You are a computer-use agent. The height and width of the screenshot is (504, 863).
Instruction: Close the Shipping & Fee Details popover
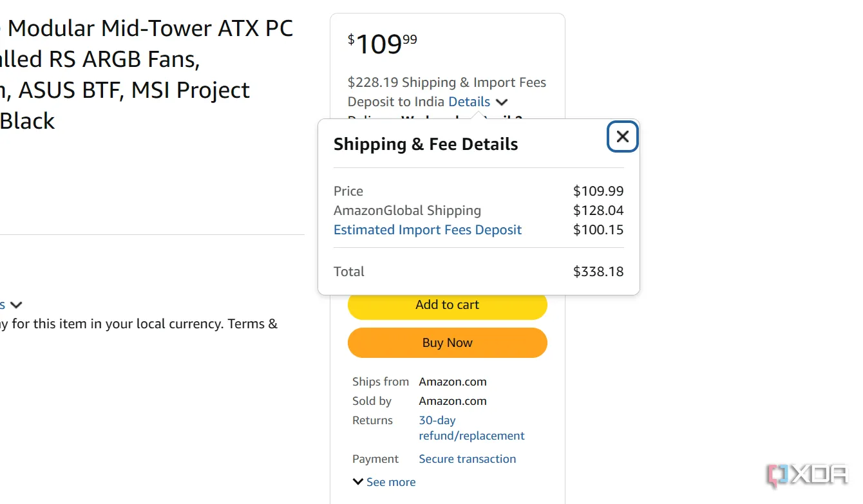click(x=622, y=136)
